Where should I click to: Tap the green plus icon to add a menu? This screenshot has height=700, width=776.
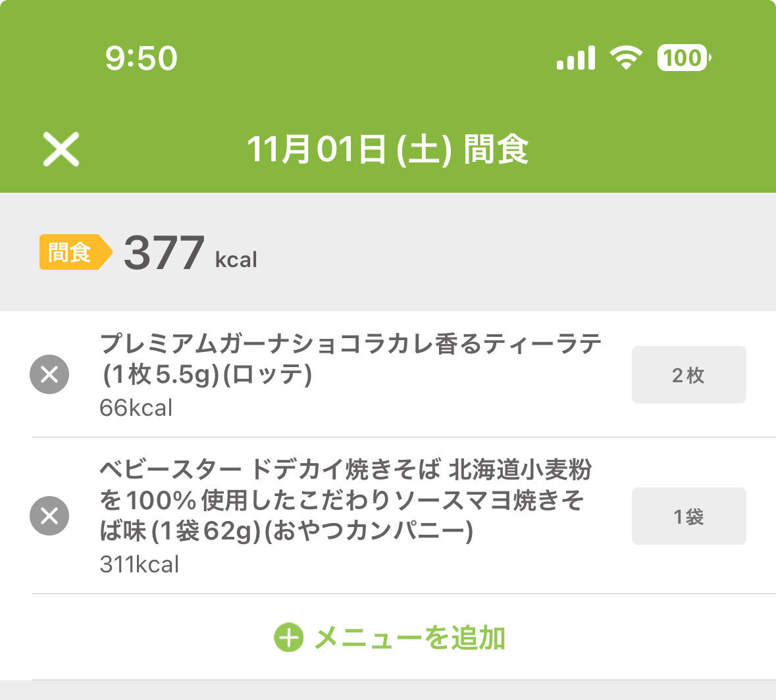click(x=288, y=637)
